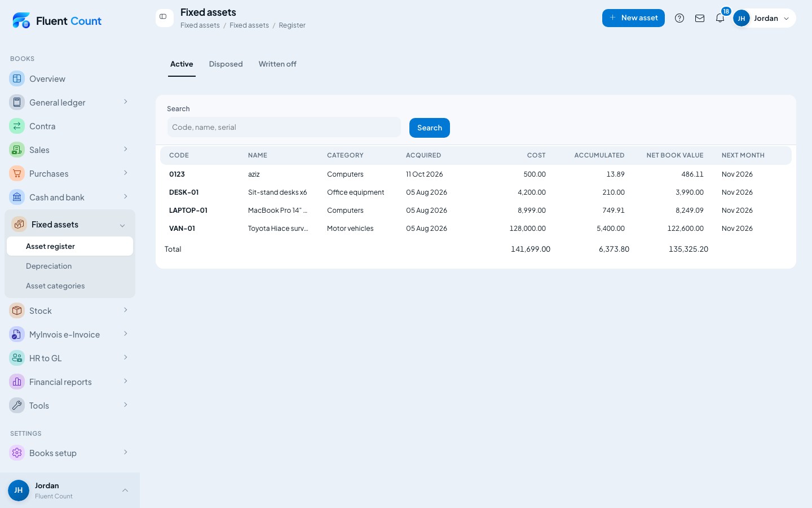Click the Fluent Count logo icon

(21, 20)
